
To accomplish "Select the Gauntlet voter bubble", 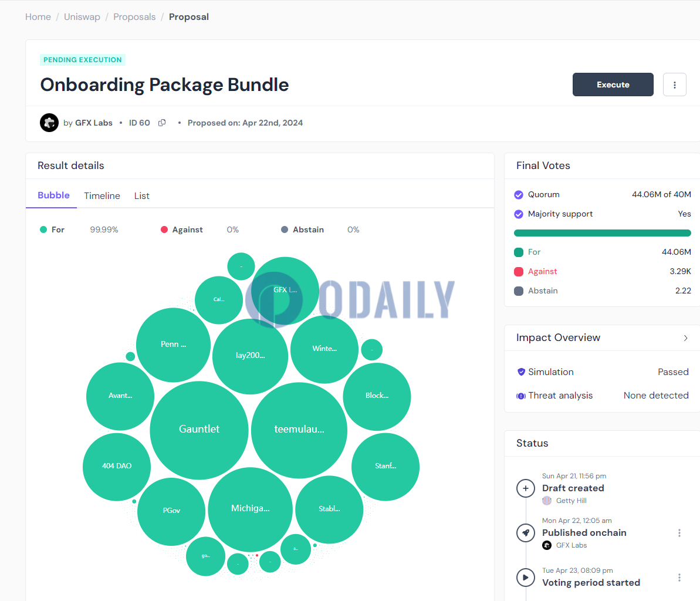I will point(199,430).
